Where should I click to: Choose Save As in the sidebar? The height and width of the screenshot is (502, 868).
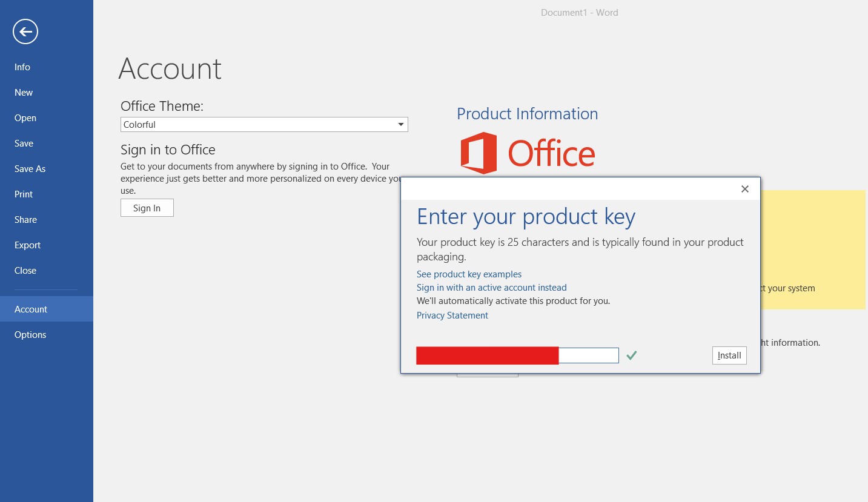pyautogui.click(x=30, y=168)
